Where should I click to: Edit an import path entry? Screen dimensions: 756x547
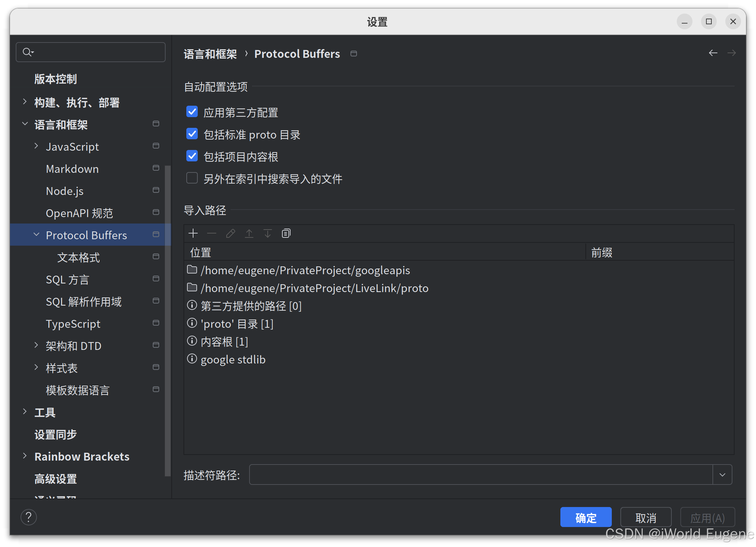pos(230,233)
